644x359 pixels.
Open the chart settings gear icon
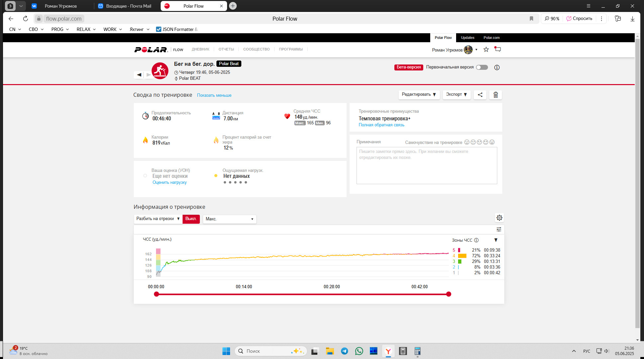pyautogui.click(x=499, y=218)
